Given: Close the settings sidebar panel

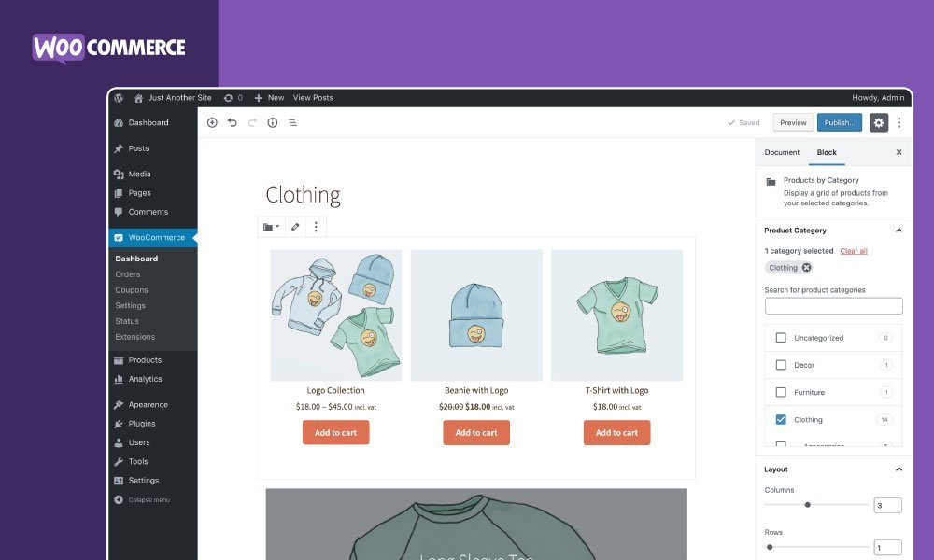Looking at the screenshot, I should (899, 152).
